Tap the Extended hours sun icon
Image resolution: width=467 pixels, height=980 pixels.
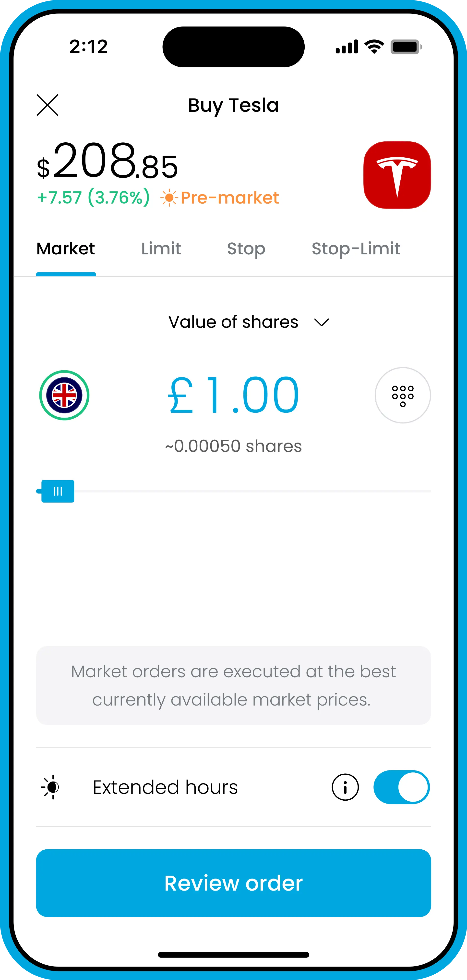pos(51,787)
